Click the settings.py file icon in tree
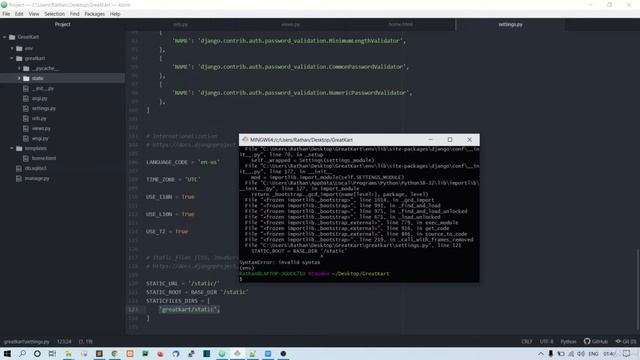This screenshot has height=360, width=640. (26, 109)
